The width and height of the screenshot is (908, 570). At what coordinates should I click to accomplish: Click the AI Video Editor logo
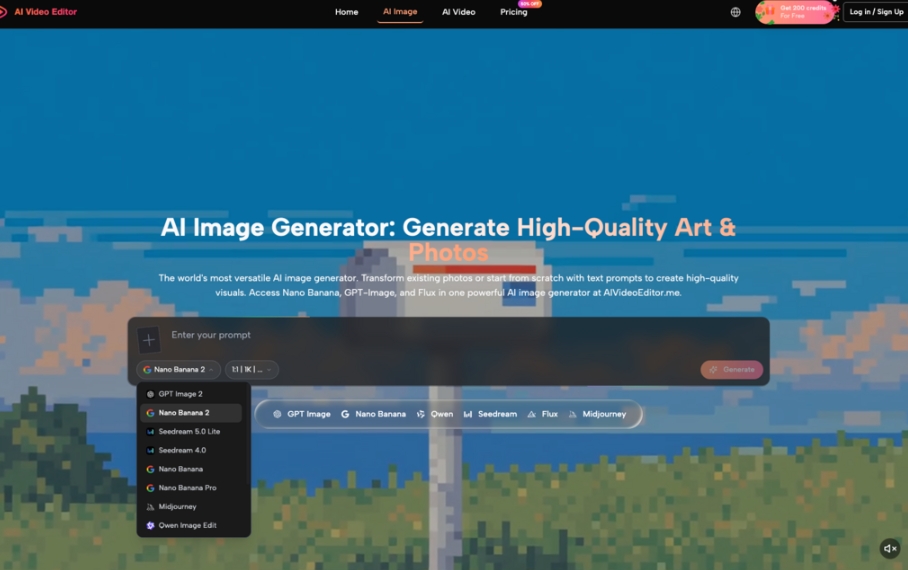[x=38, y=12]
